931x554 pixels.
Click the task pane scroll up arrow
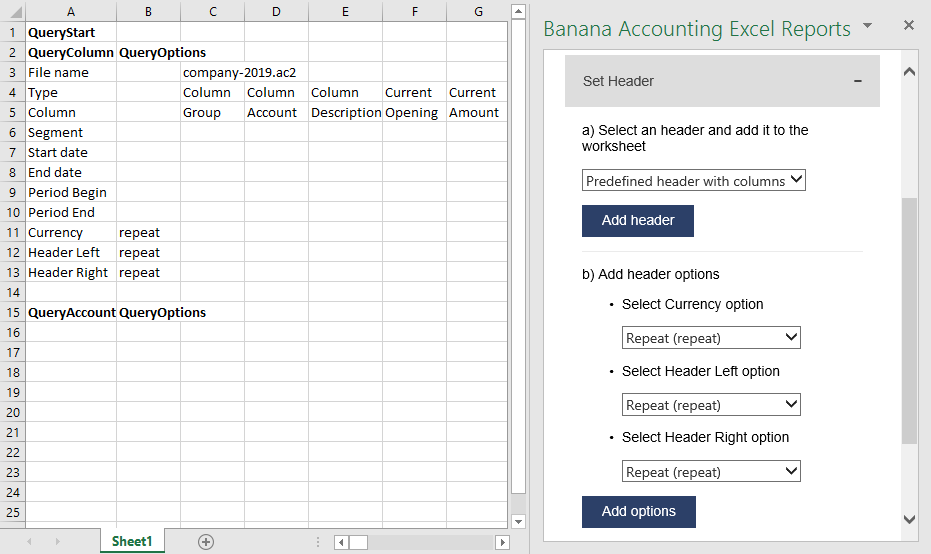[909, 72]
